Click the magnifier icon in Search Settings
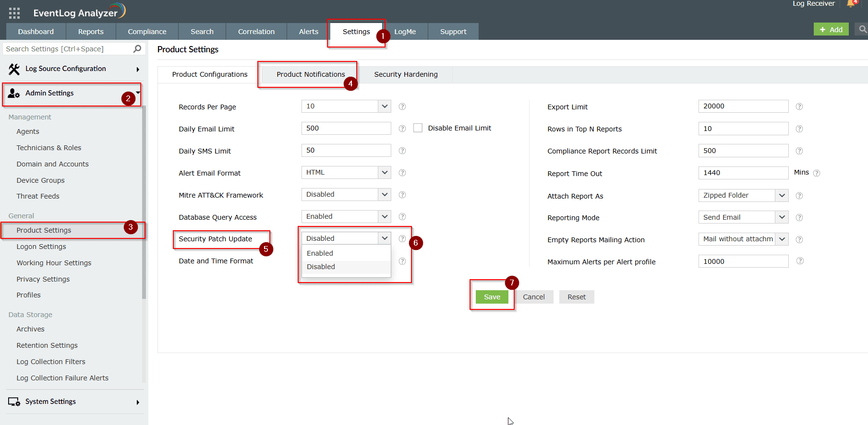The width and height of the screenshot is (868, 425). pos(137,49)
